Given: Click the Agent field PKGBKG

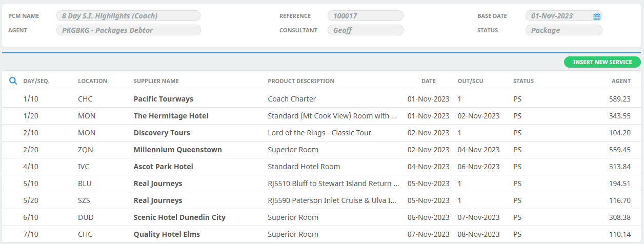Looking at the screenshot, I should (128, 30).
